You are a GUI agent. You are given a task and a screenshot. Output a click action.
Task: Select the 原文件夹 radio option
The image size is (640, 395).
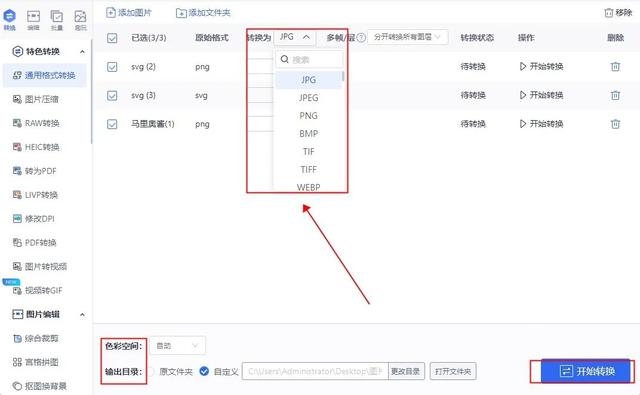[x=151, y=372]
